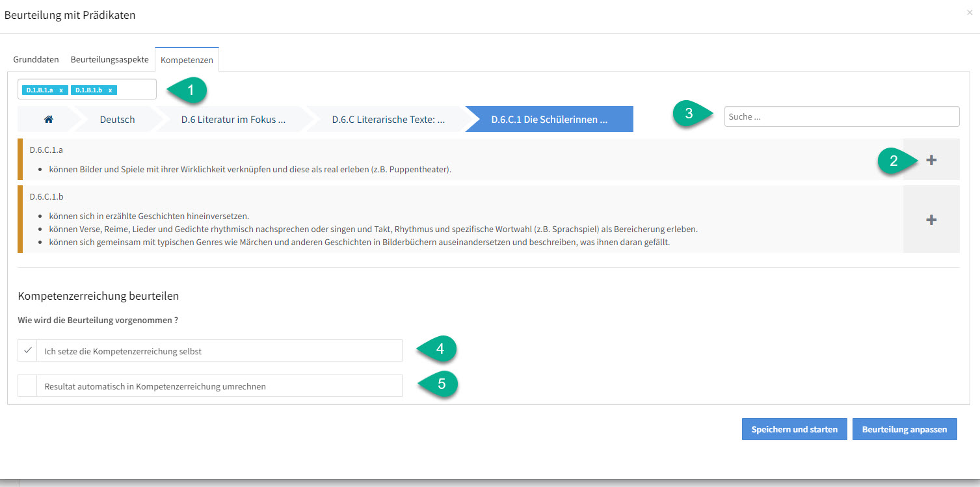
Task: Toggle 'Ich setze die Kompetenzerreichung selbst' checkbox
Action: coord(28,350)
